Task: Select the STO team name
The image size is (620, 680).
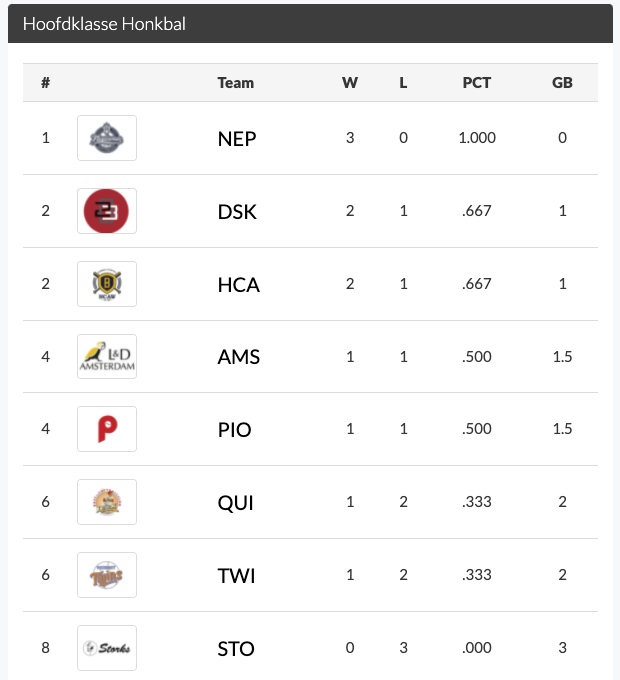Action: tap(236, 649)
